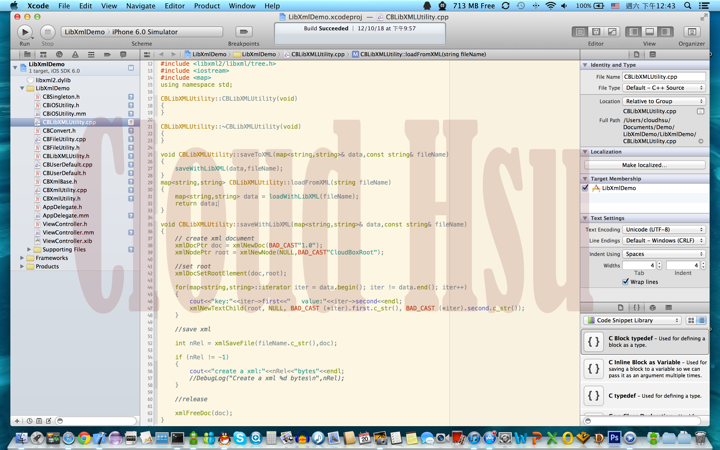The image size is (720, 450).
Task: Show the File Template library
Action: (620, 308)
